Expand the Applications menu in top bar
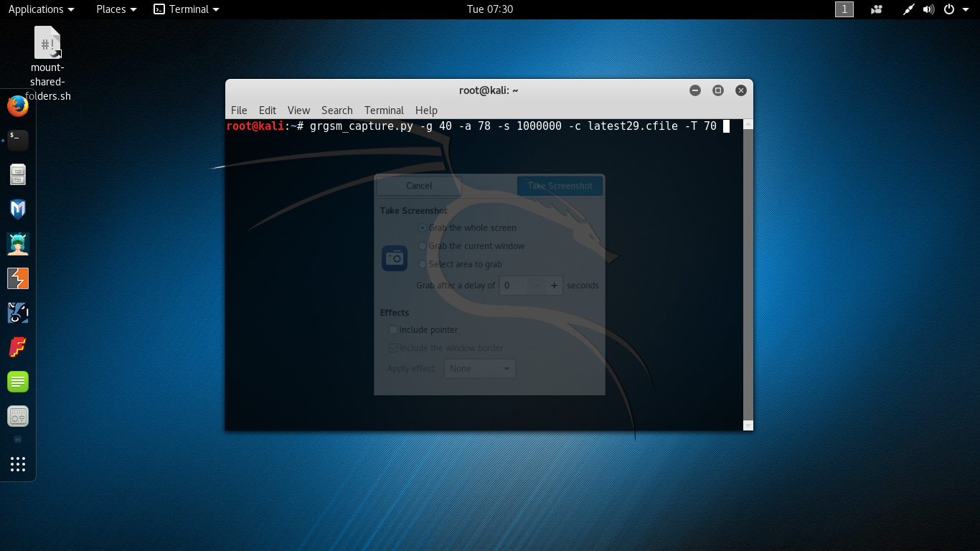This screenshot has width=980, height=551. 41,9
